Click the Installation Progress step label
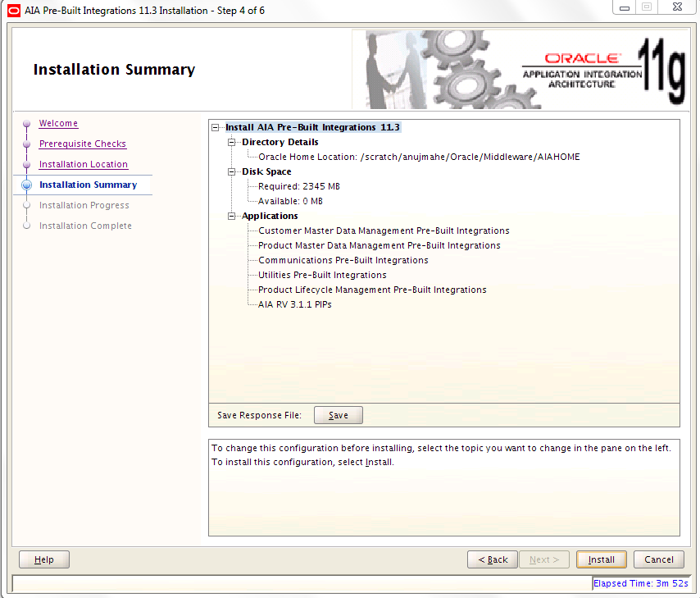Screen dimensions: 700x598 pos(84,205)
